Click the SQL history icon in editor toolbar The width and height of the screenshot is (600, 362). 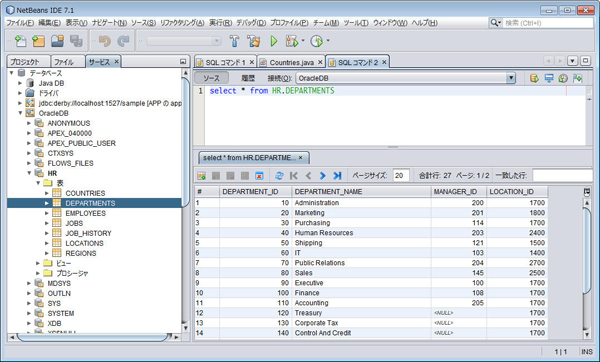click(x=563, y=78)
